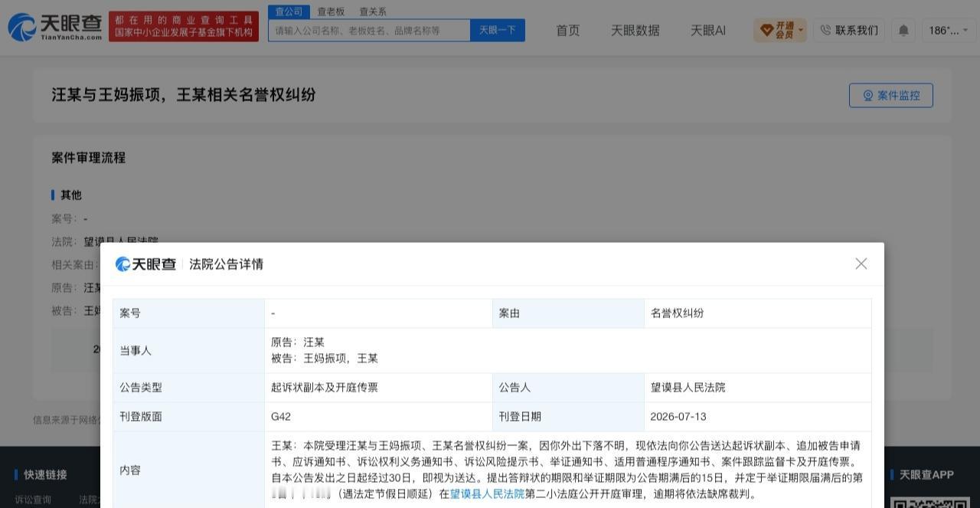The width and height of the screenshot is (980, 508).
Task: Expand the 186* account dropdown
Action: 949,30
